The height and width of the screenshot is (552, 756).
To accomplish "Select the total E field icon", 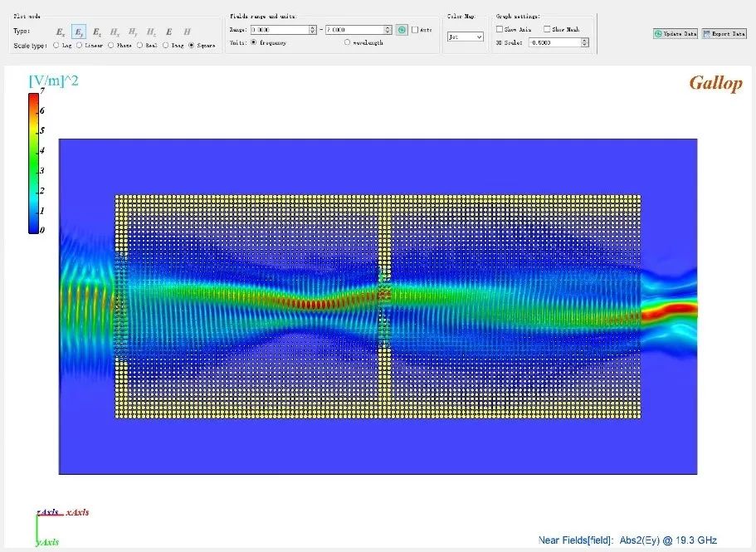I will [169, 32].
